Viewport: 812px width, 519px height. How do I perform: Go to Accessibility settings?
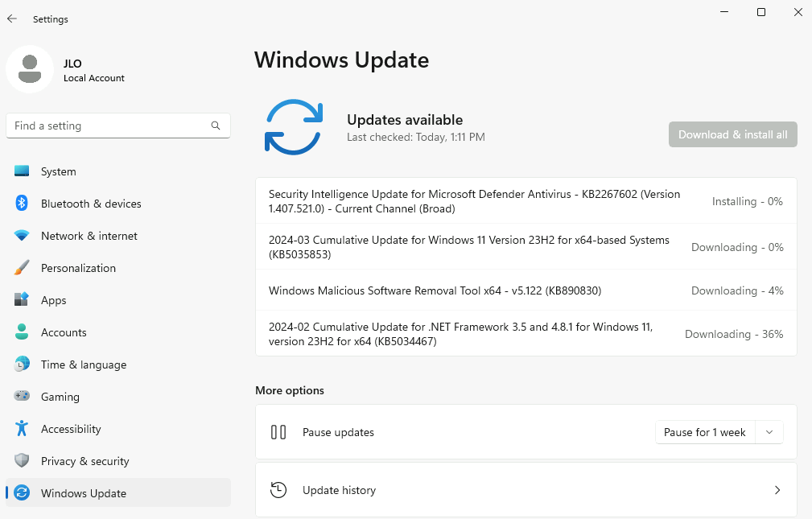[x=118, y=428]
